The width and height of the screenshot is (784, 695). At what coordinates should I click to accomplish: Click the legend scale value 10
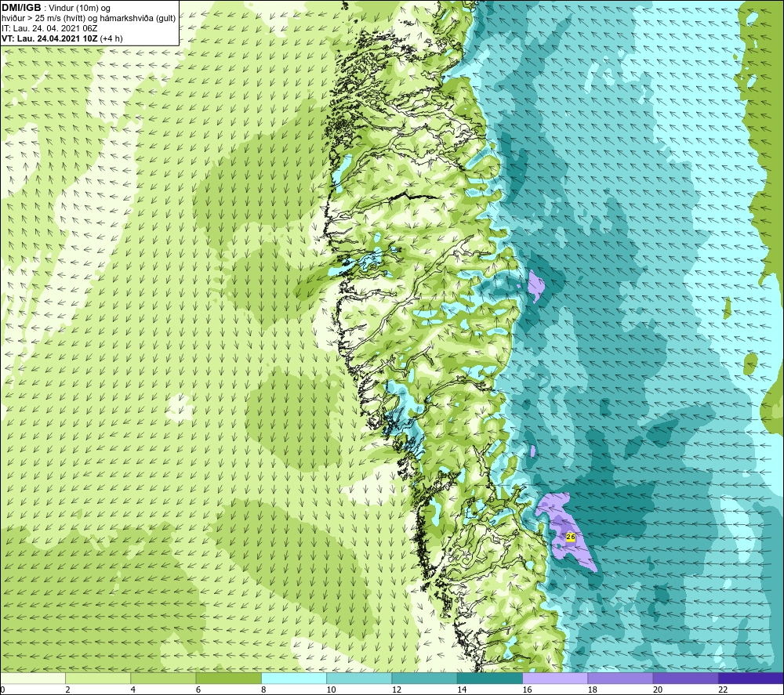331,690
